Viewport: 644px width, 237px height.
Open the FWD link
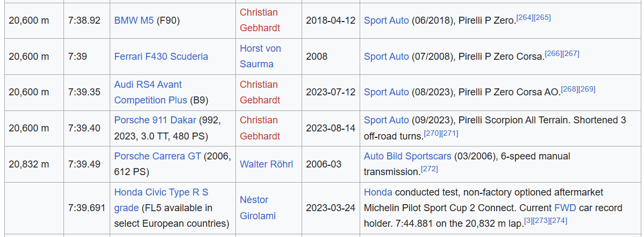(x=564, y=207)
